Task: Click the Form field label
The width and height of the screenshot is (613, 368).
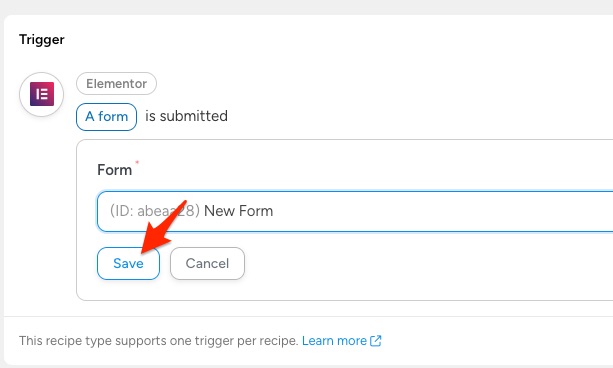Action: (115, 170)
